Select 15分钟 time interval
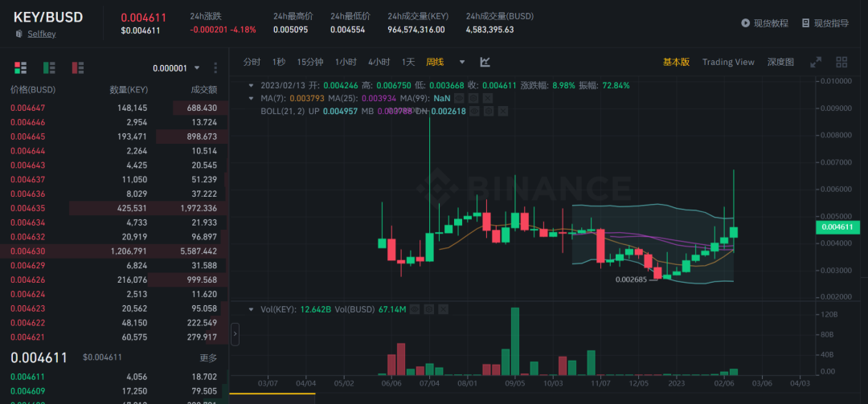868x404 pixels. coord(310,62)
